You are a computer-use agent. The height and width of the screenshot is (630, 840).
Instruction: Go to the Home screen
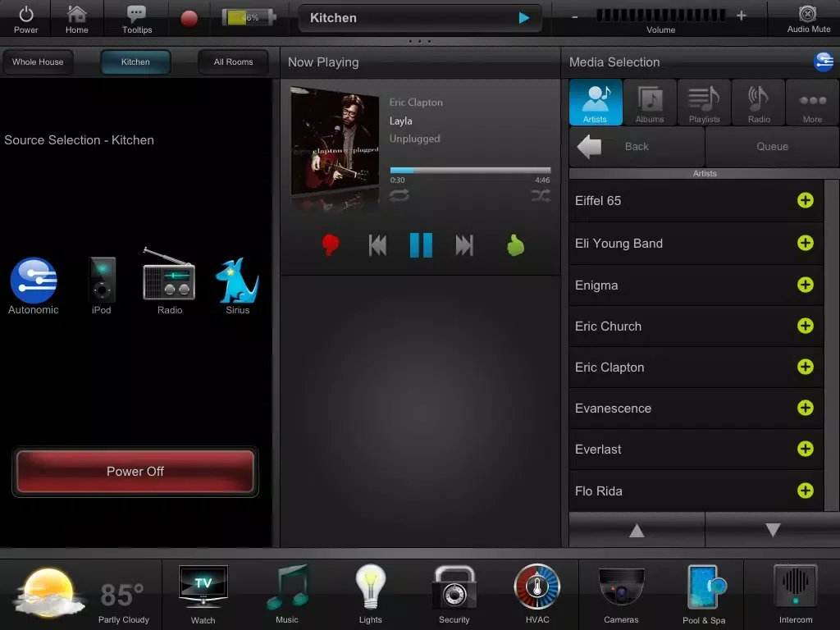click(76, 19)
